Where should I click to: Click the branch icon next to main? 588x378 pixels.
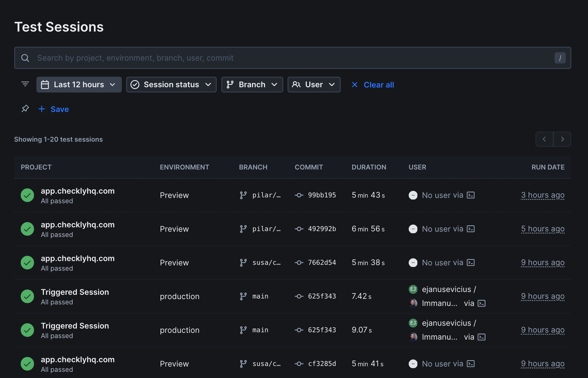243,296
